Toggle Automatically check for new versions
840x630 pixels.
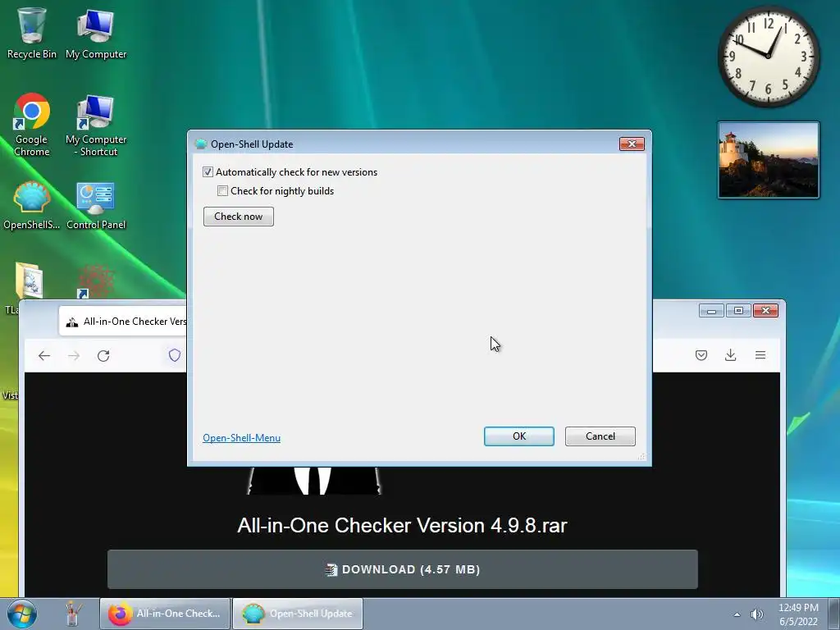point(208,172)
